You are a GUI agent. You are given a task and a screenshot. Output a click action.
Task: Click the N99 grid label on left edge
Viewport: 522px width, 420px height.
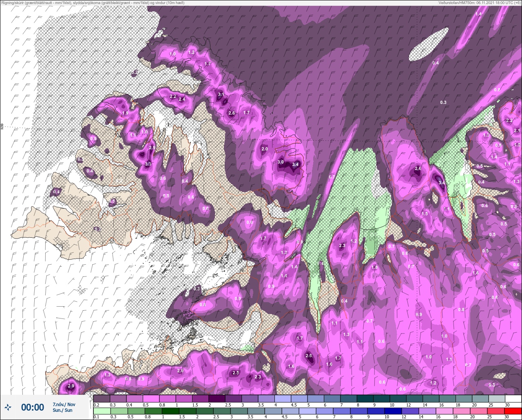point(2,127)
